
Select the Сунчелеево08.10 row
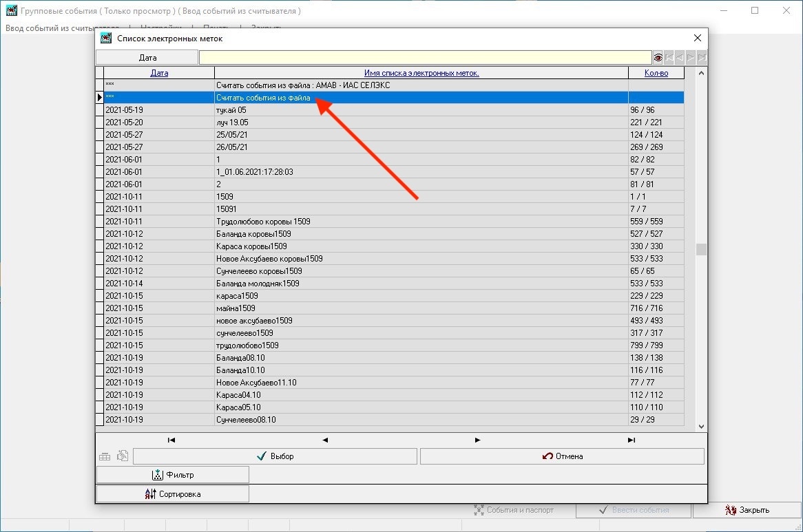pyautogui.click(x=394, y=419)
